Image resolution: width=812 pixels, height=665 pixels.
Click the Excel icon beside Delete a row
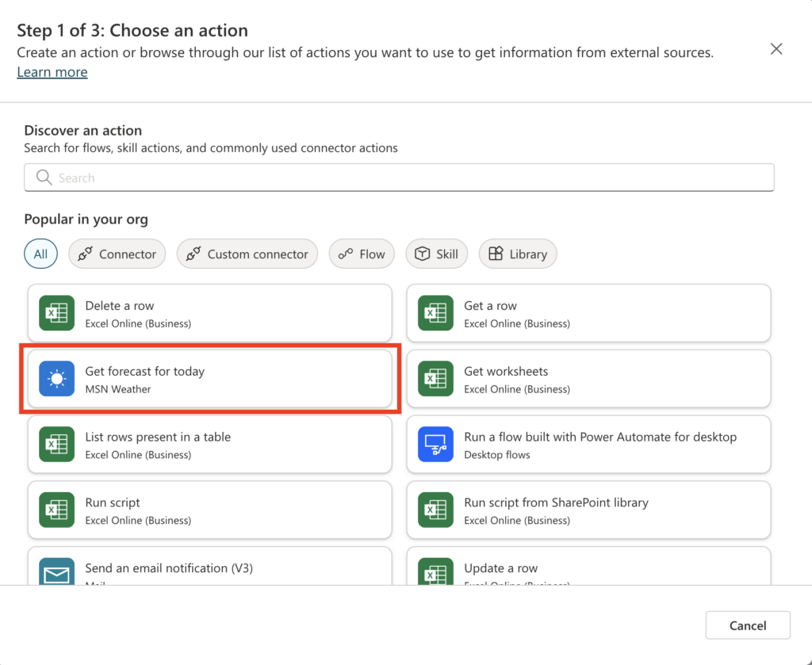56,314
